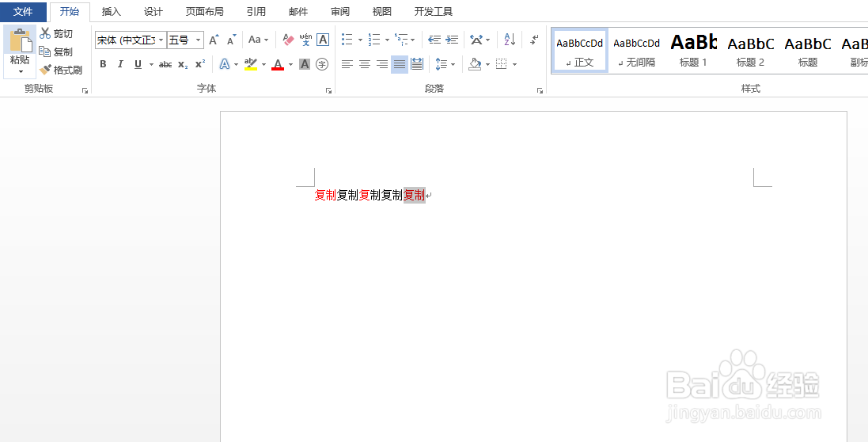This screenshot has height=442, width=868.
Task: Open the font name dropdown (宋体)
Action: click(161, 40)
